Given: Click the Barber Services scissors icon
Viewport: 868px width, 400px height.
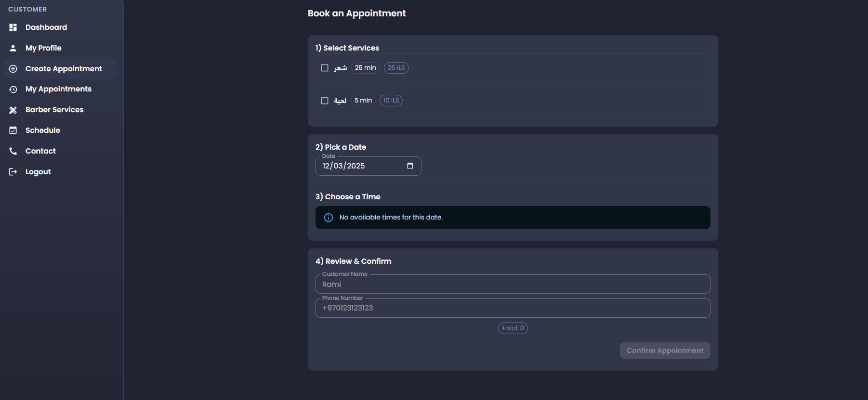Looking at the screenshot, I should coord(13,110).
